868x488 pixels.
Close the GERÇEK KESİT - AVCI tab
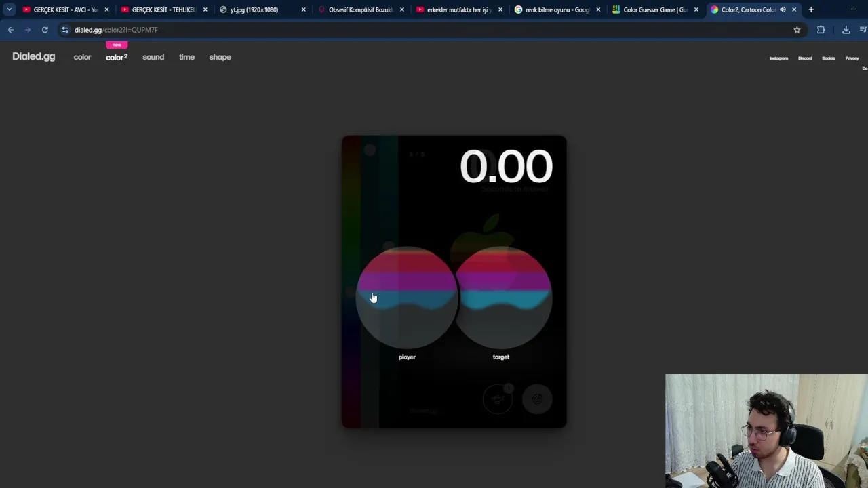coord(106,9)
